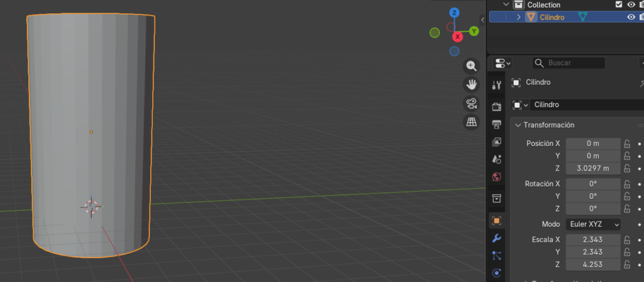Screen dimensions: 644x282
Task: Open the Physics properties tab
Action: (x=497, y=273)
